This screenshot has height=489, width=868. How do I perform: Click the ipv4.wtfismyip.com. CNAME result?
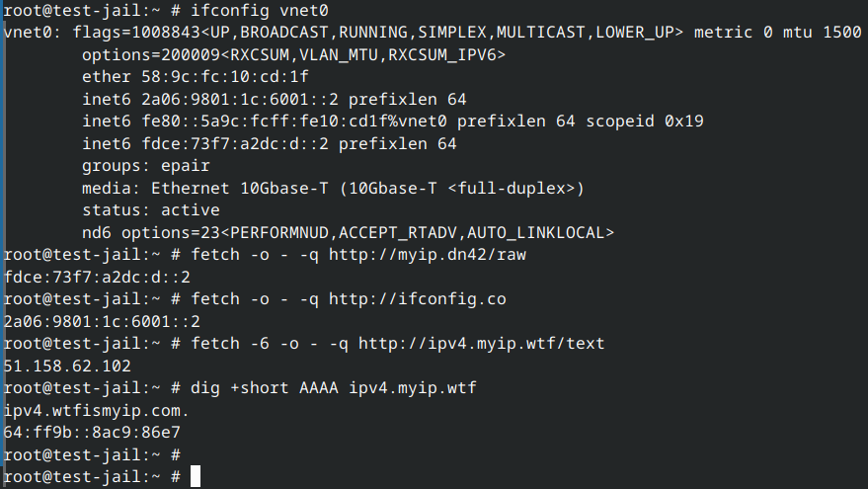97,410
